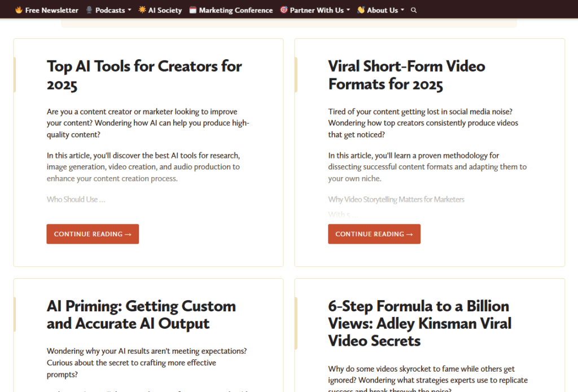Click text "Who Should Use ..."
Viewport: 578px width, 392px height.
(76, 199)
